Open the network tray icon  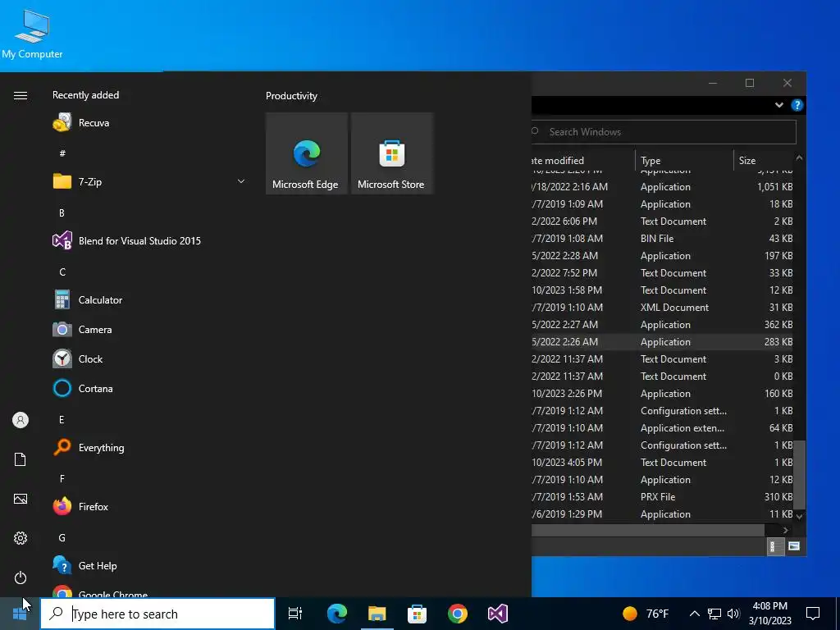714,614
